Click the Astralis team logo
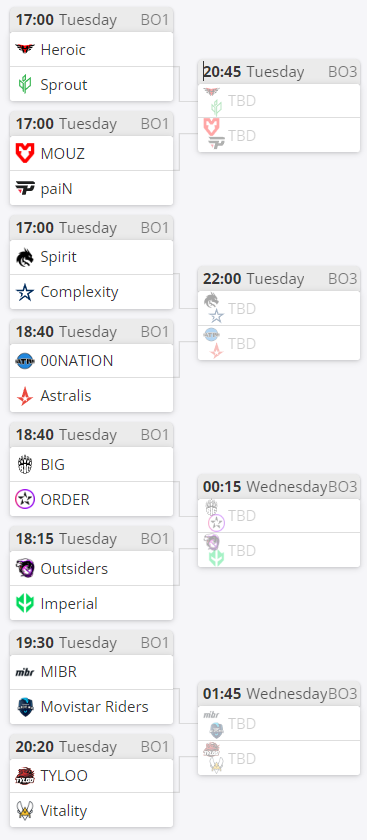The width and height of the screenshot is (367, 840). (x=25, y=396)
